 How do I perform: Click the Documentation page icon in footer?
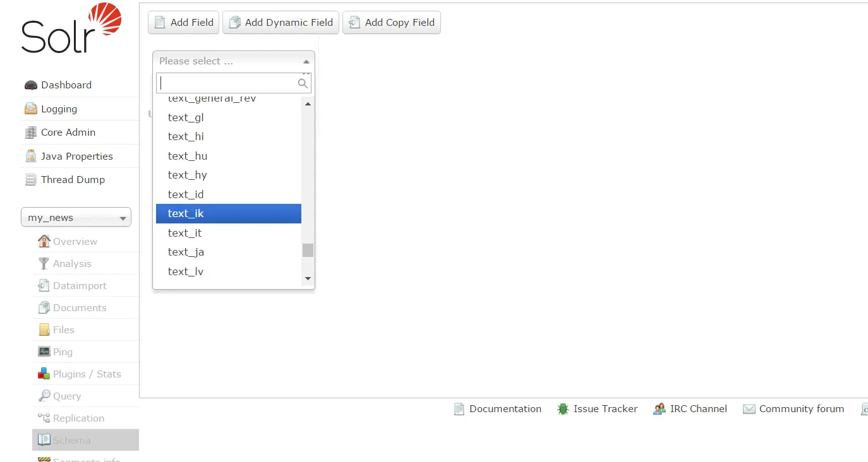point(459,409)
